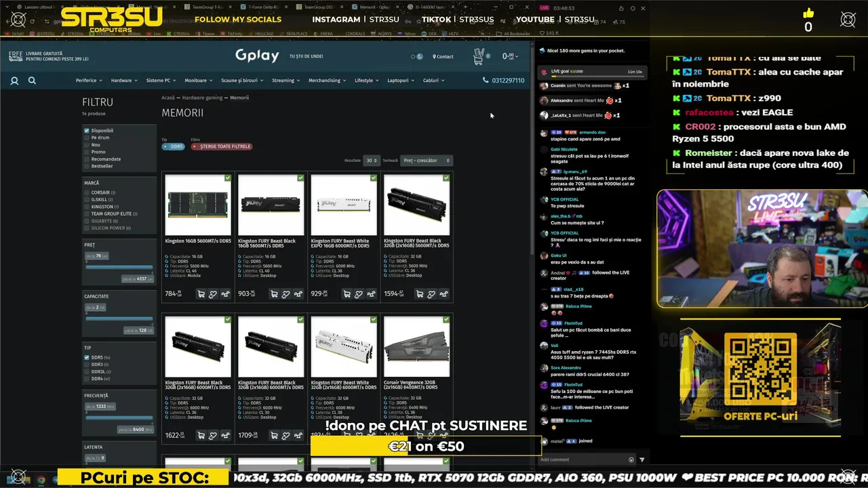
Task: Add the 1622 lei FURY 32GB to wishlist
Action: point(213,436)
